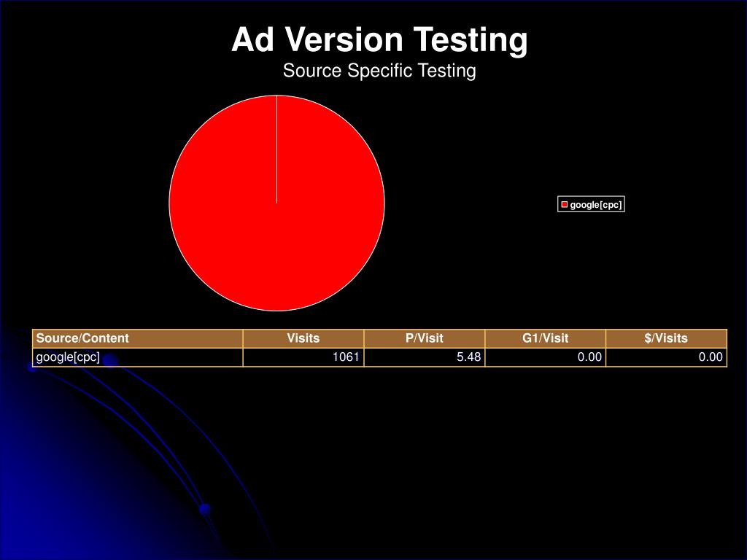The width and height of the screenshot is (747, 560).
Task: Click the '$/Visits' column header
Action: pyautogui.click(x=667, y=338)
